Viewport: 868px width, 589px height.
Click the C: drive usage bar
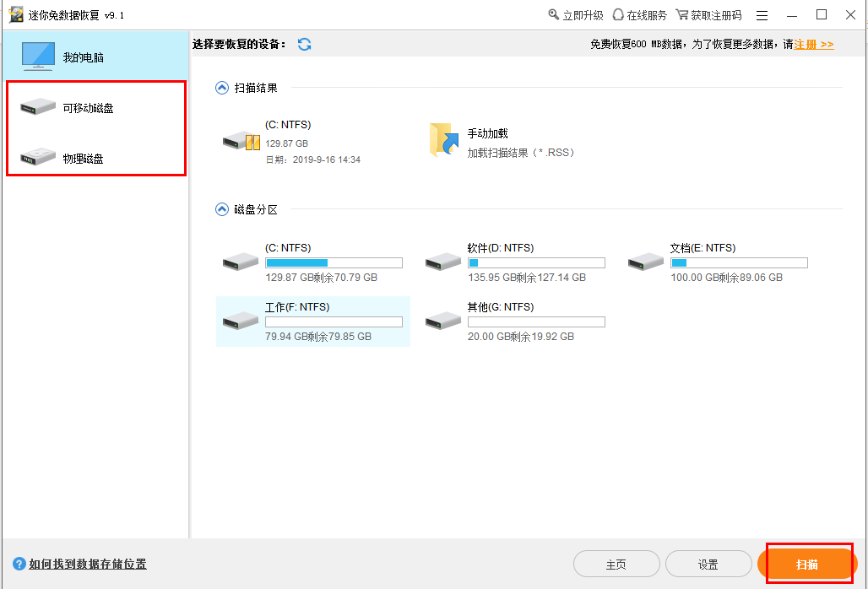334,262
